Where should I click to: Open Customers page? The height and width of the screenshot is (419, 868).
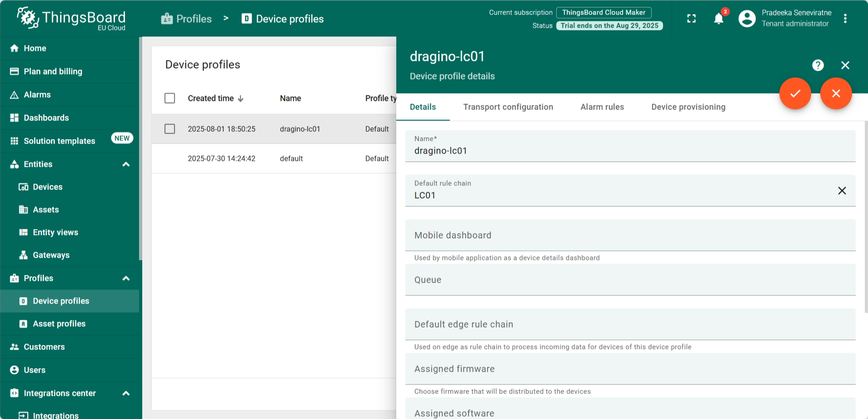(70, 347)
